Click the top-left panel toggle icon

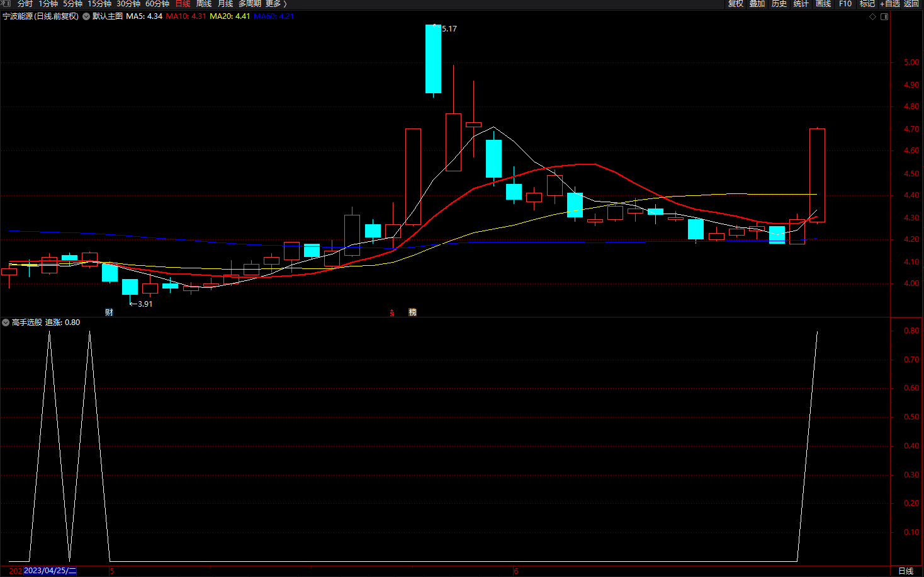pos(6,3)
